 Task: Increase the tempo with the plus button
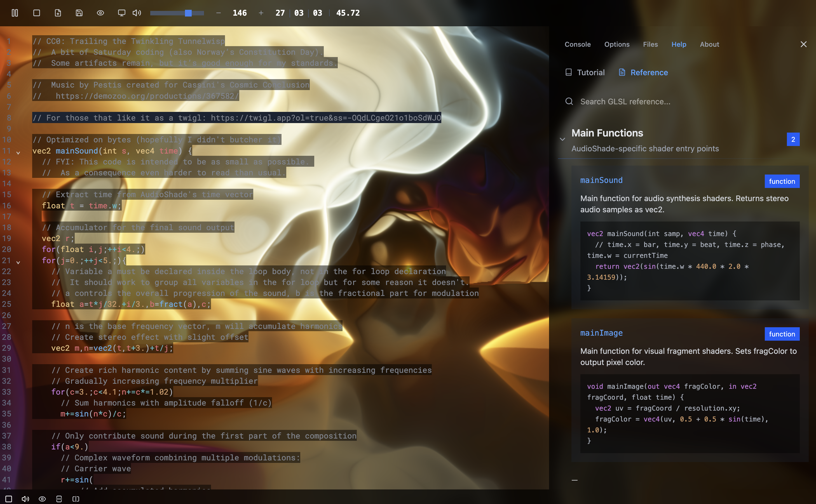pyautogui.click(x=261, y=13)
